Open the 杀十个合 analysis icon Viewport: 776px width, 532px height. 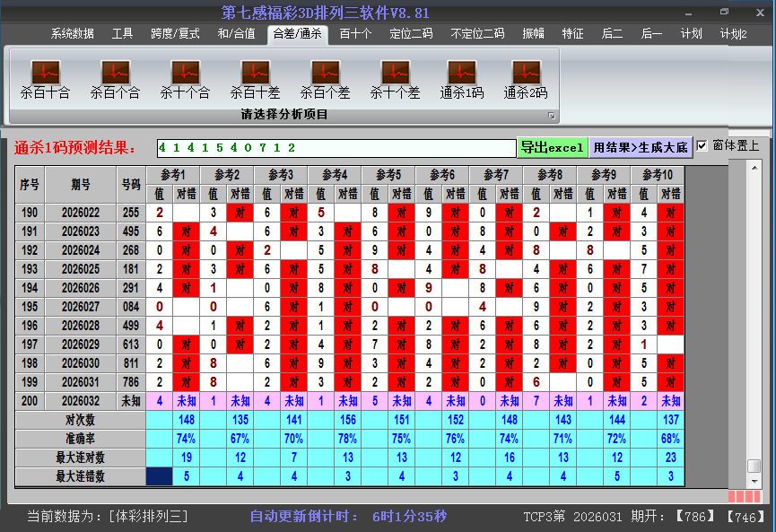point(185,73)
